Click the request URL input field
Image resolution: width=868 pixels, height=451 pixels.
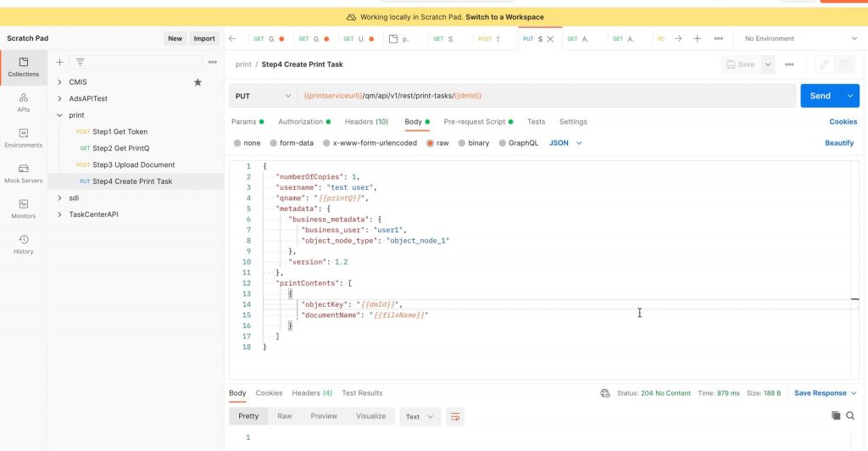pos(547,96)
